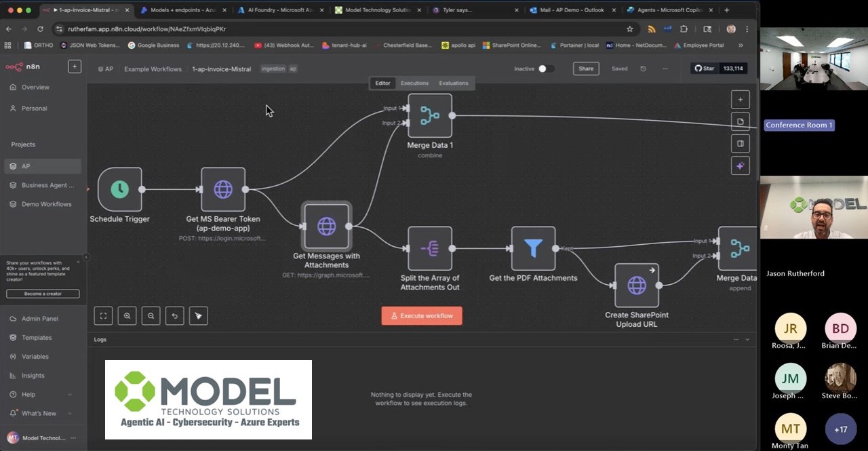
Task: Collapse the Logs panel chevron
Action: pos(747,339)
